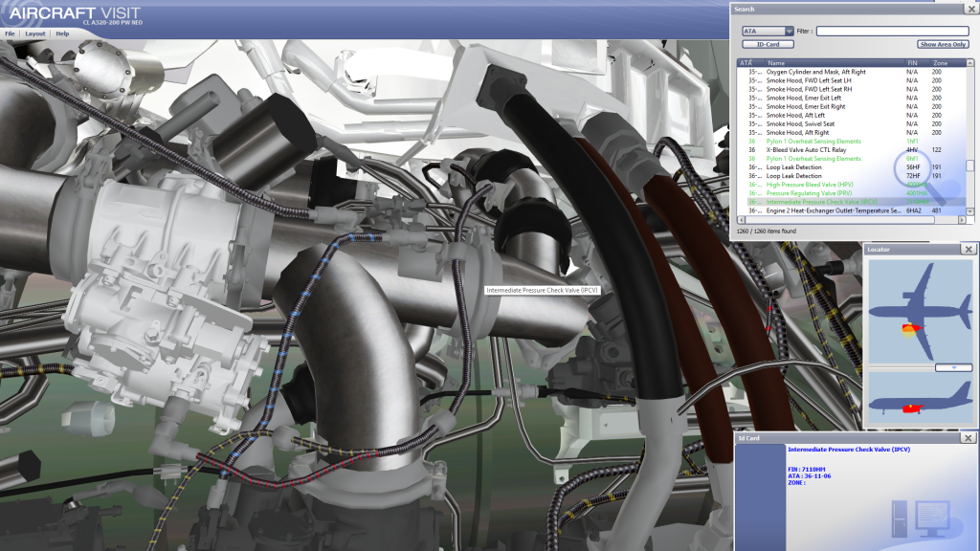Sort results by the FIN column header
The width and height of the screenshot is (980, 551).
[918, 63]
